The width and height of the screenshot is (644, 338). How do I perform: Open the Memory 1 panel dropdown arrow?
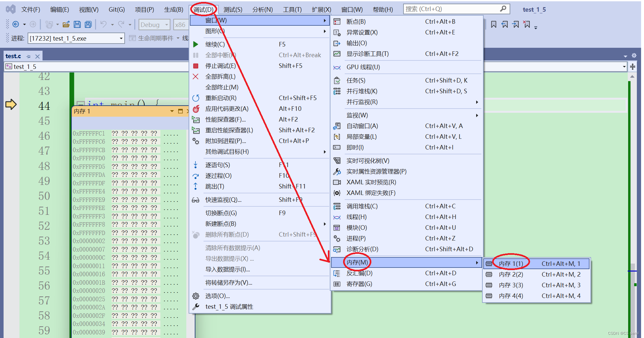(172, 111)
